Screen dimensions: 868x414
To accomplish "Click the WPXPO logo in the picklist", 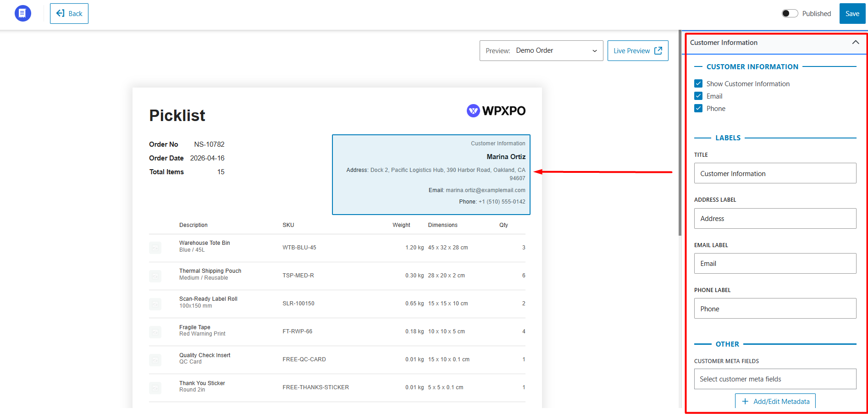I will (x=496, y=110).
